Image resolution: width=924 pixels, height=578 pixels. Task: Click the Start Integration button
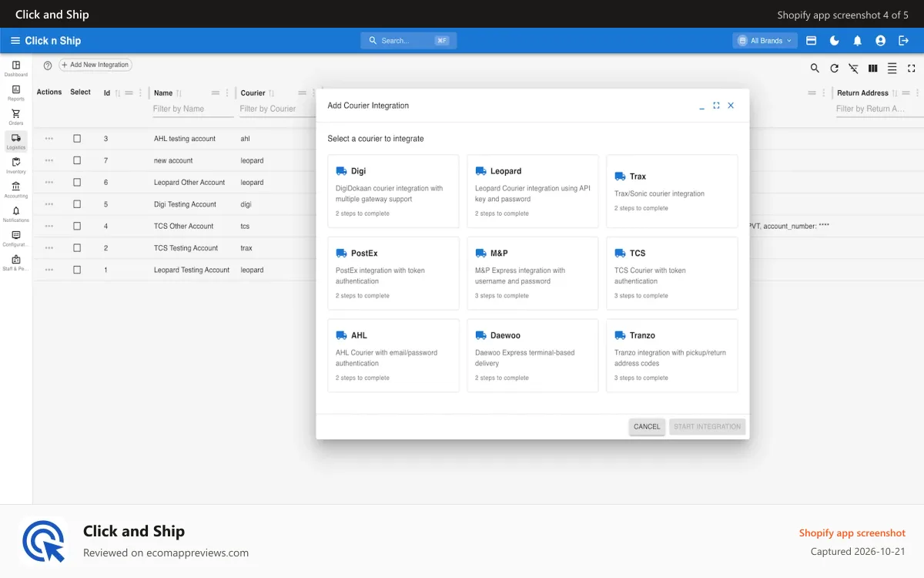(x=708, y=427)
